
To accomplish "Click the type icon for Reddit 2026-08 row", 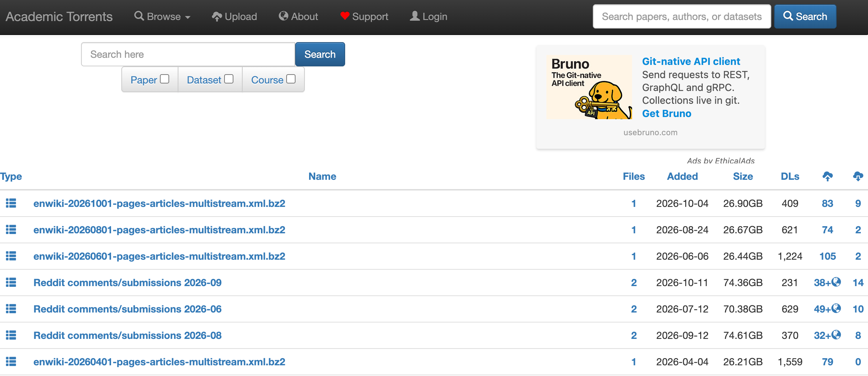I will (x=11, y=335).
